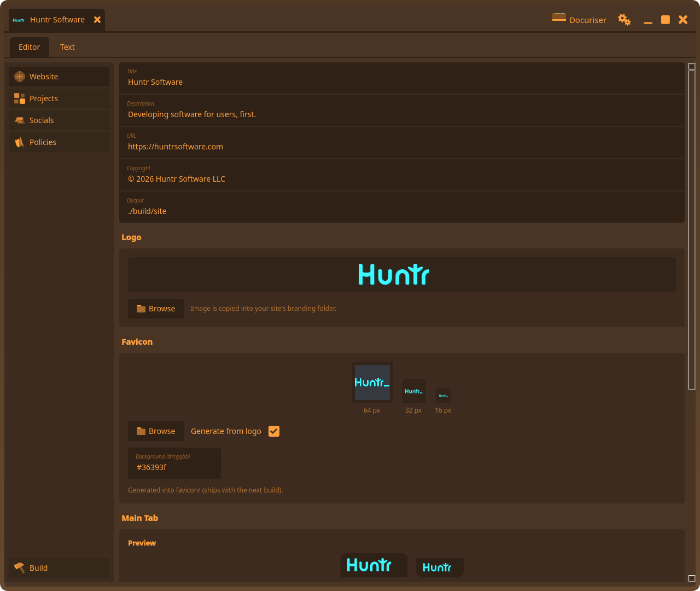This screenshot has width=700, height=591.
Task: Click the Build hammer icon
Action: tap(20, 568)
